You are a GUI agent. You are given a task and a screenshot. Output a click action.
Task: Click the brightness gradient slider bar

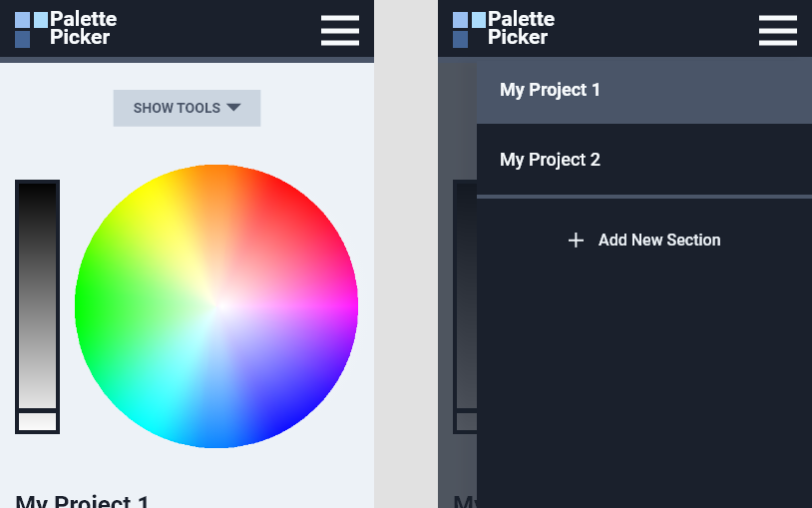pos(37,306)
